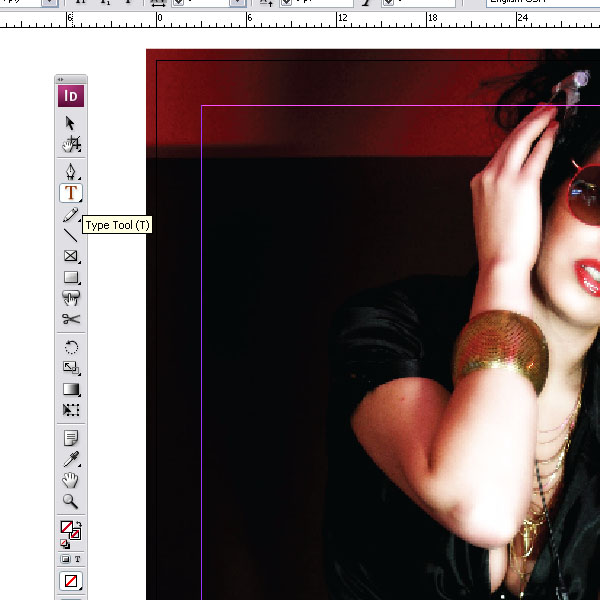Viewport: 600px width, 600px height.
Task: Select the Rectangle Frame tool
Action: tap(71, 256)
